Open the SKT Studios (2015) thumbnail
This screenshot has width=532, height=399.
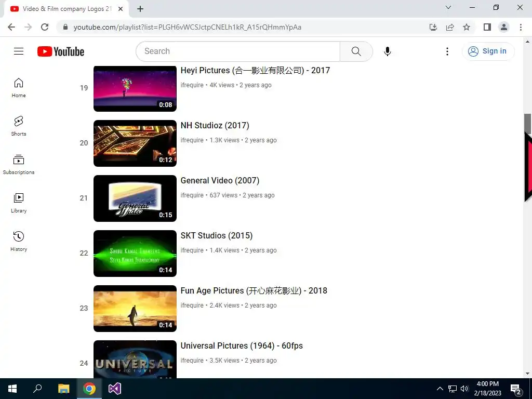[135, 254]
